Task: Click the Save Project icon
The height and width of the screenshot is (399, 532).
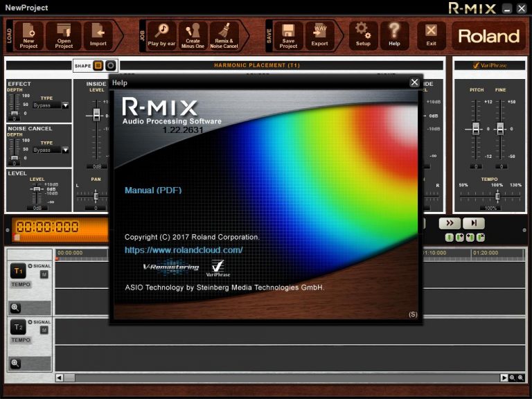Action: (288, 35)
